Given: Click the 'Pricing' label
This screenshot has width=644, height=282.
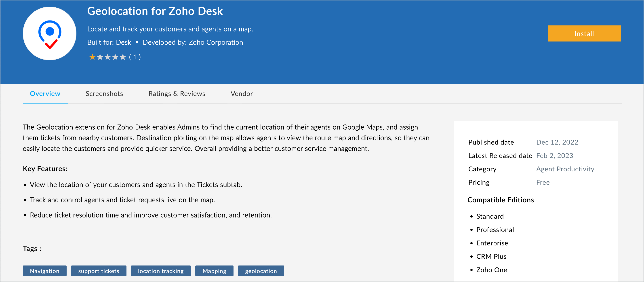Looking at the screenshot, I should tap(479, 182).
